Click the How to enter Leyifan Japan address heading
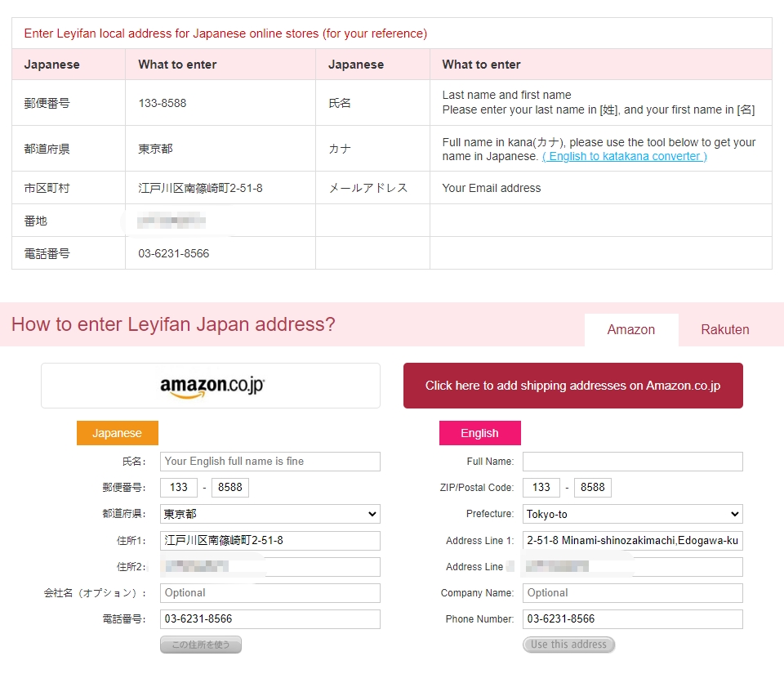784x683 pixels. point(173,324)
